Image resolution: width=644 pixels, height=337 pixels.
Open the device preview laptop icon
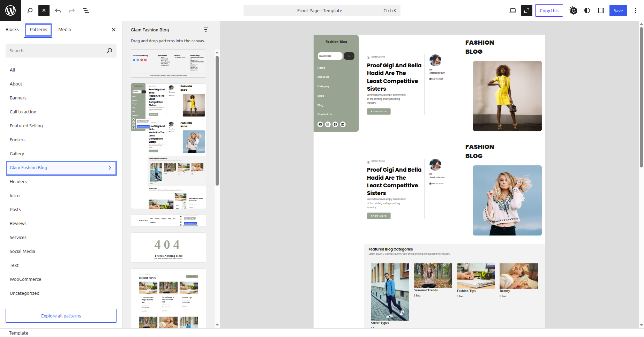click(512, 10)
